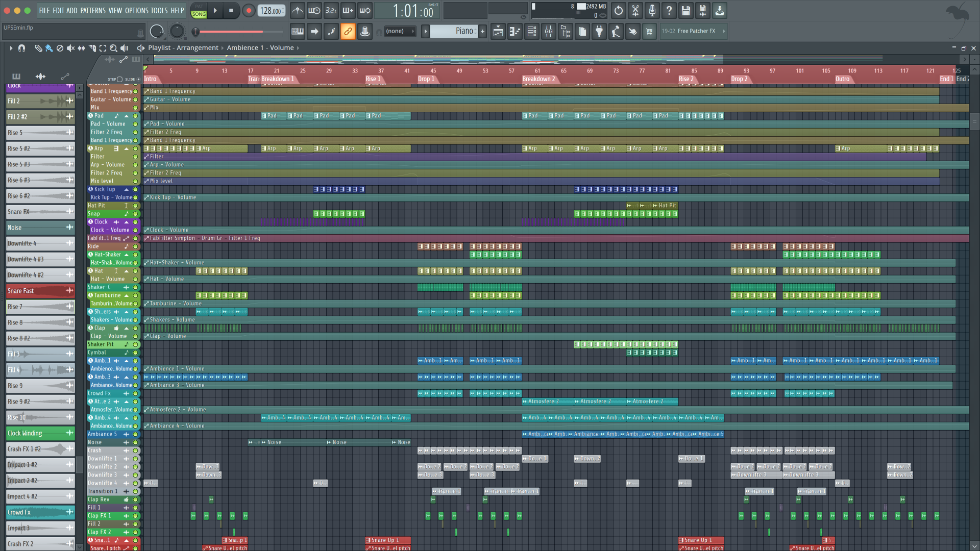Viewport: 980px width, 551px height.
Task: Click the Playlist - Arrangement breadcrumb
Action: (183, 48)
